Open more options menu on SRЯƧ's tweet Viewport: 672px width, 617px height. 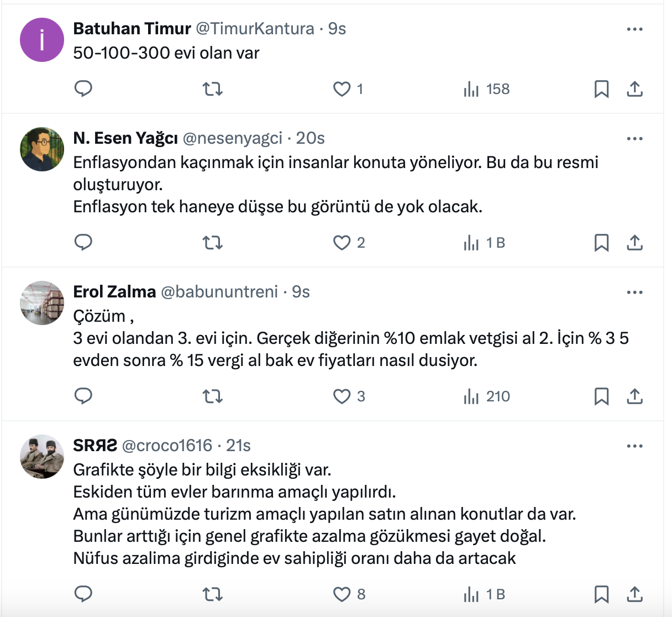tap(634, 446)
